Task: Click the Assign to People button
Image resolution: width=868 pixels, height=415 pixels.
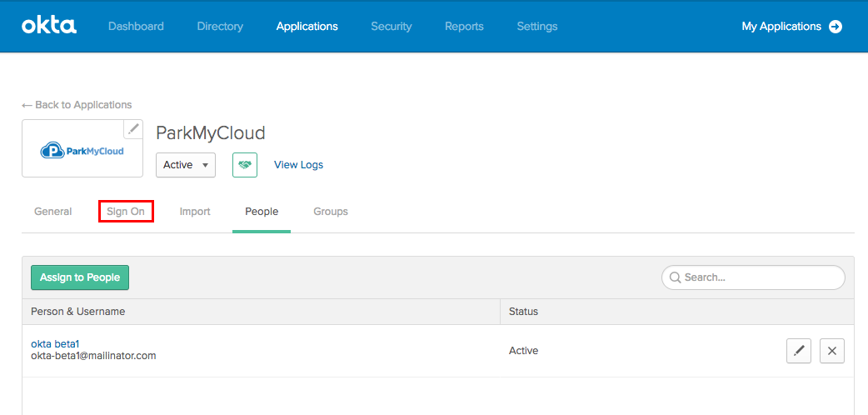Action: point(80,277)
